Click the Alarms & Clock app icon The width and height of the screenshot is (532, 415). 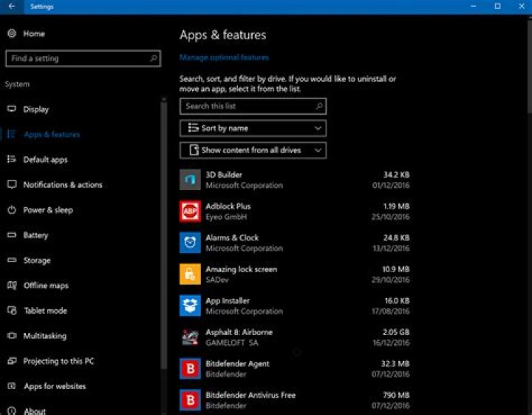point(190,243)
